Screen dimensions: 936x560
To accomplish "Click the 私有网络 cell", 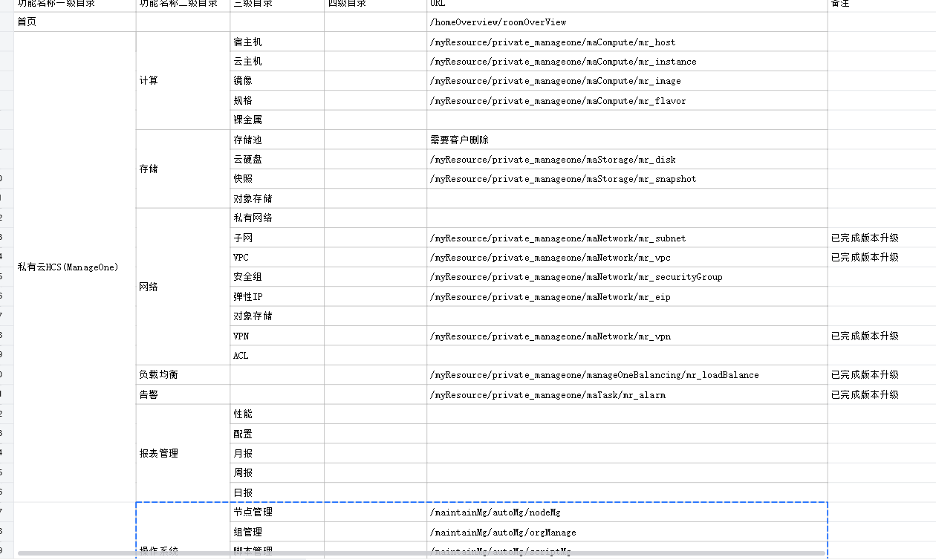I will (276, 218).
